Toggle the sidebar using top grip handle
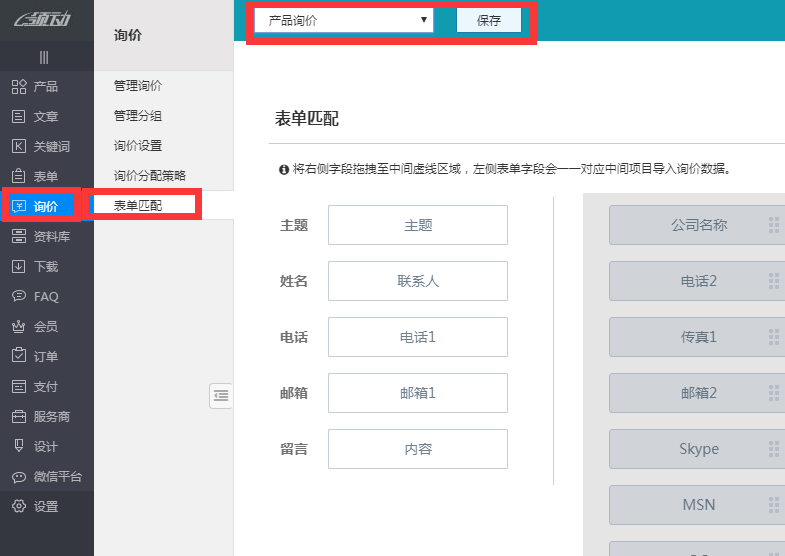 pos(44,57)
